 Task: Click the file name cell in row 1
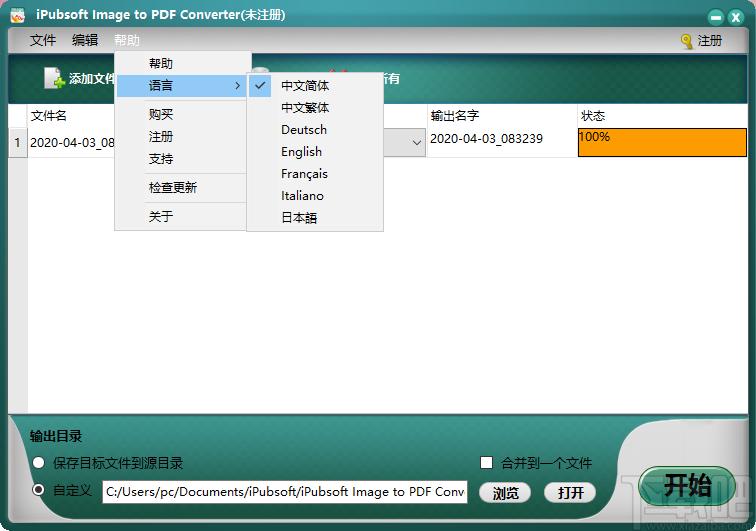(x=71, y=143)
